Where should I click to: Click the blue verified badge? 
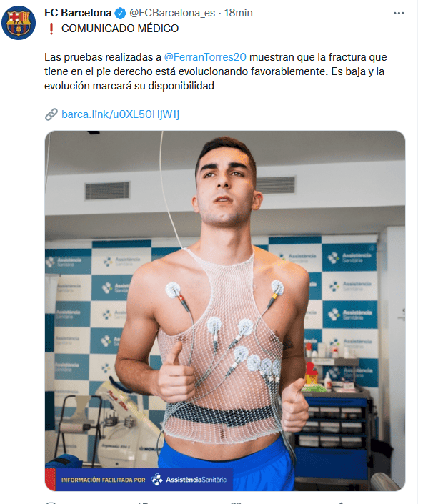click(121, 13)
